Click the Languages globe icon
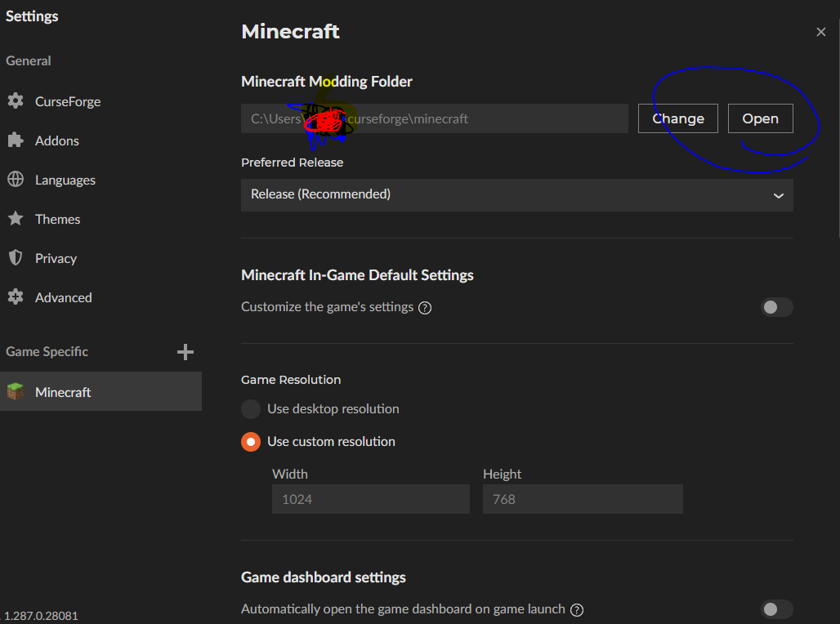Screen dimensions: 840x624 (16, 180)
